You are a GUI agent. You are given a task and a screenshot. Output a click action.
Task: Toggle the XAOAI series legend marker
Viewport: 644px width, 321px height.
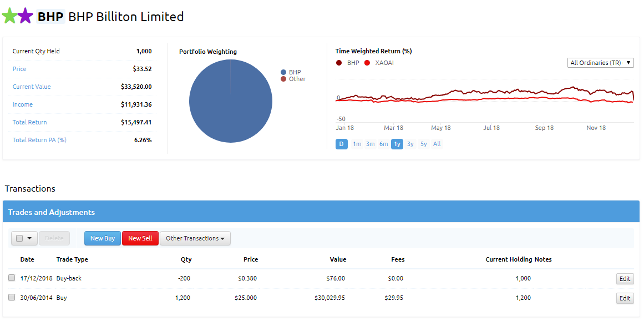tap(367, 63)
